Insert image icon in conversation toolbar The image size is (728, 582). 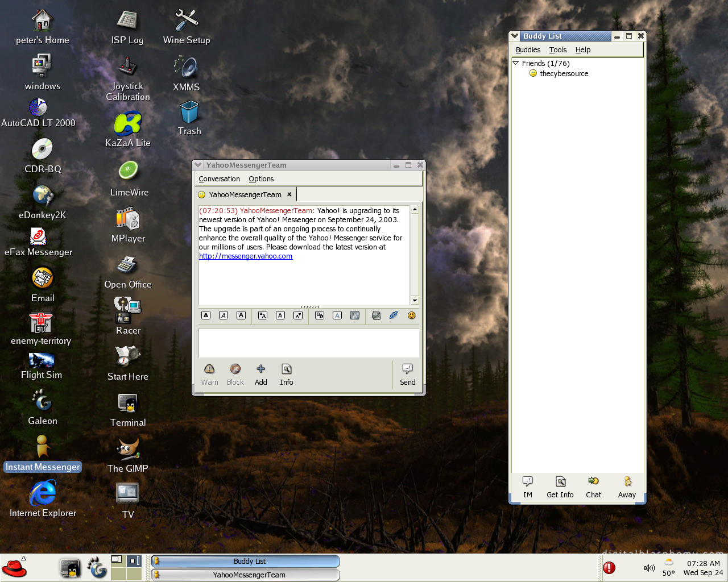point(376,315)
